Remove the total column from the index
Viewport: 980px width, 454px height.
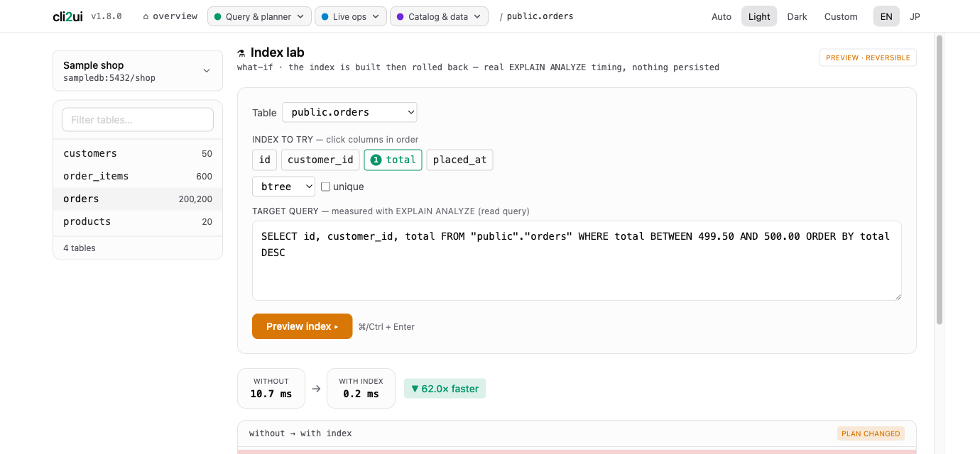point(393,160)
